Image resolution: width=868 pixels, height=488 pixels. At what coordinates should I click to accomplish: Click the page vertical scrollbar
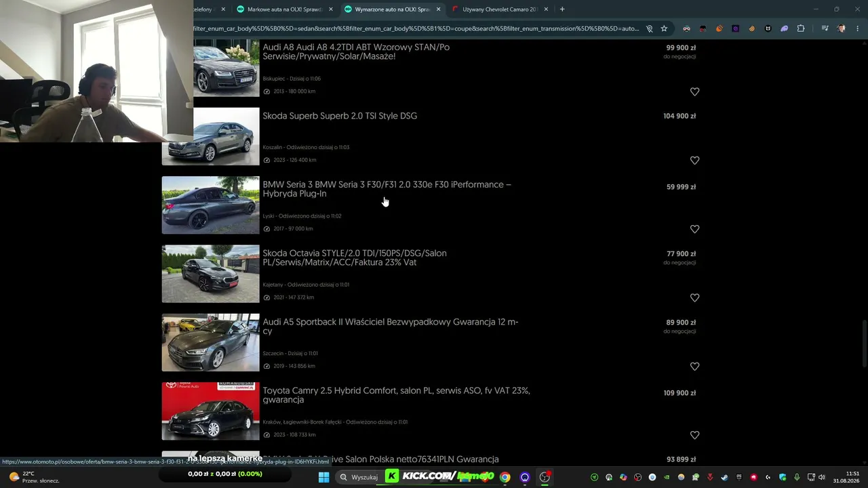point(863,342)
